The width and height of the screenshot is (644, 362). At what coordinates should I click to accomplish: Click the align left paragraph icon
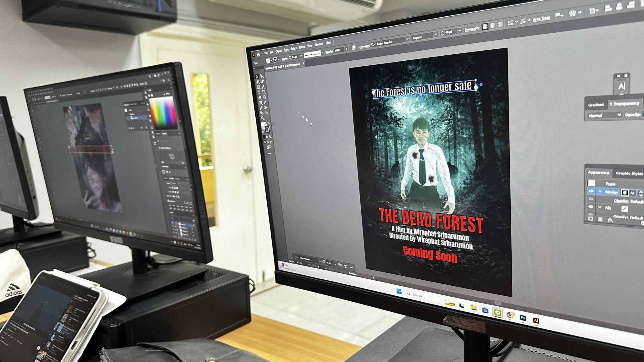click(485, 26)
